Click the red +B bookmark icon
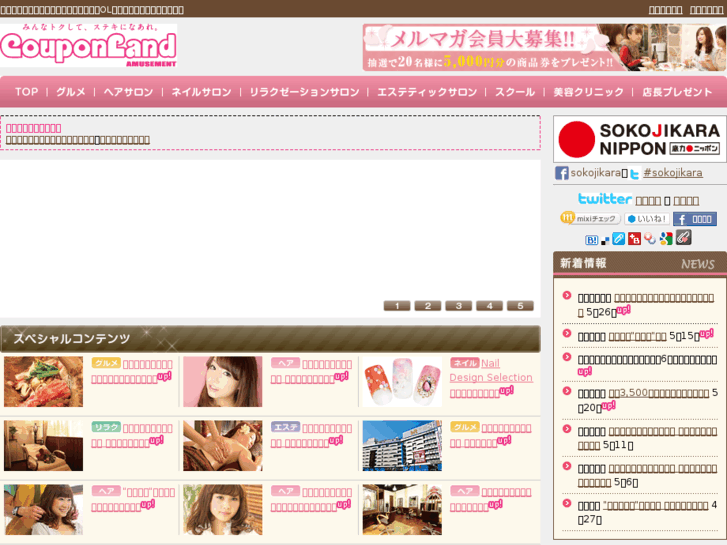This screenshot has width=727, height=545. [x=634, y=238]
